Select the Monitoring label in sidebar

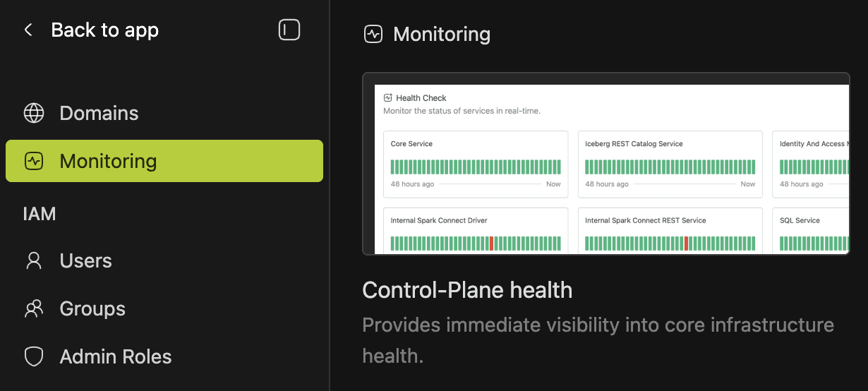coord(108,161)
